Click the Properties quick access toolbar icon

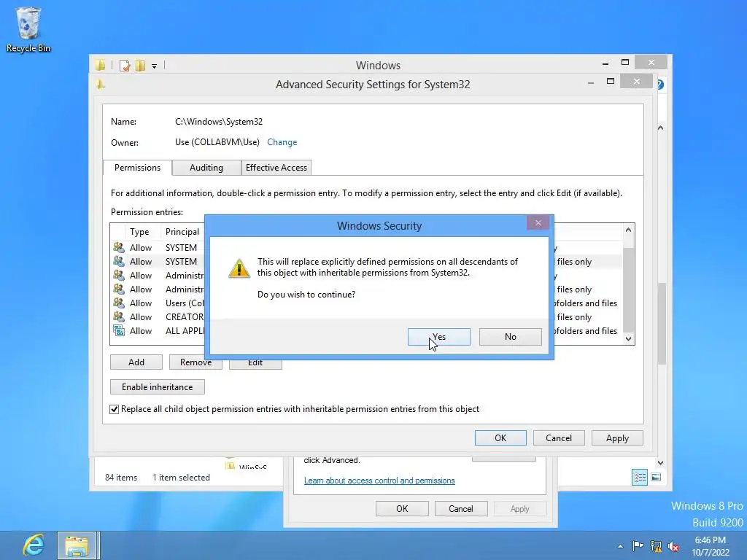pos(125,65)
